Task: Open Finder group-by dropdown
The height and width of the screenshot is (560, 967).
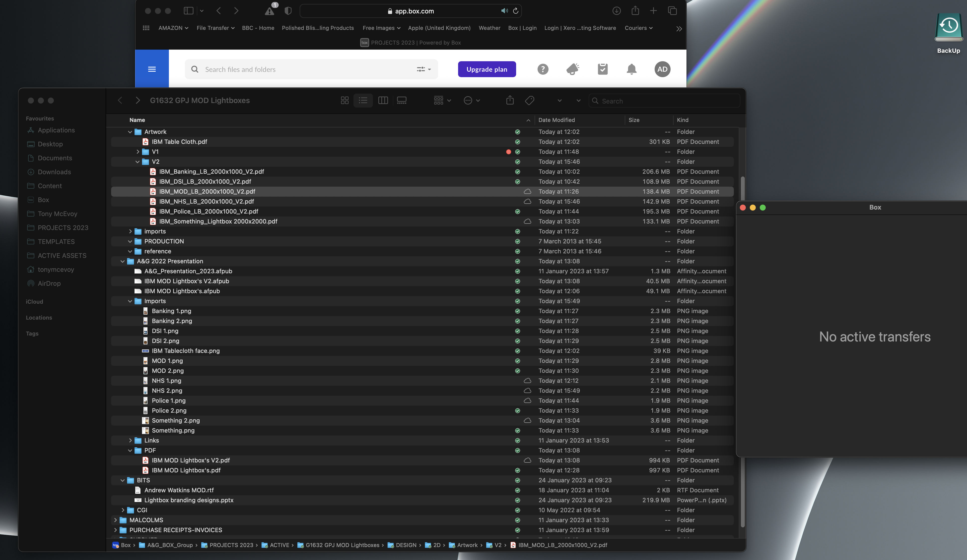Action: (x=442, y=100)
